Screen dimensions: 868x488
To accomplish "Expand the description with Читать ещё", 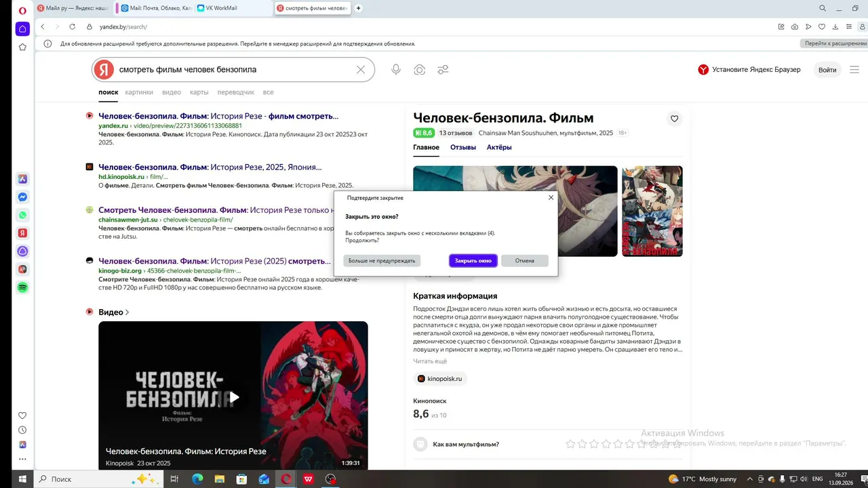I will 430,361.
